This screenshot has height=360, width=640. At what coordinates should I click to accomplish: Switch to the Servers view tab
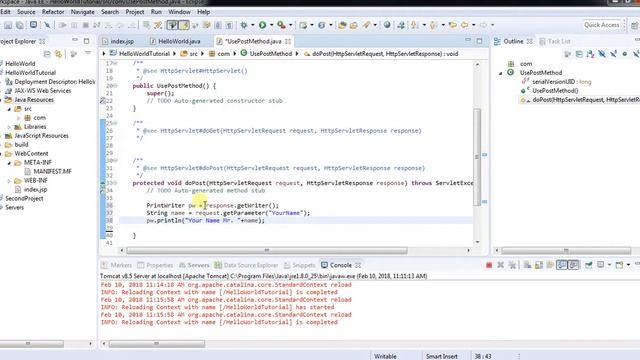tap(194, 265)
